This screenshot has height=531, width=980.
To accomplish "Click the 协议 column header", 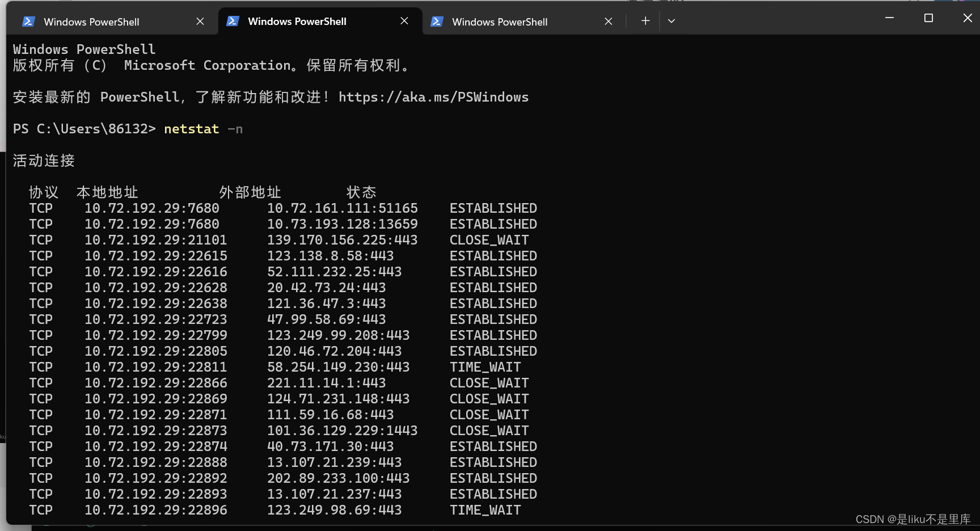I will click(x=44, y=192).
